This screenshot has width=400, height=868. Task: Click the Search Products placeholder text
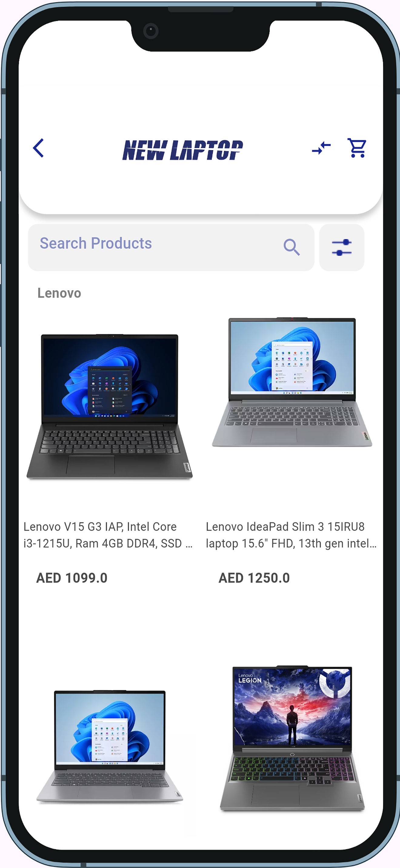pyautogui.click(x=96, y=243)
